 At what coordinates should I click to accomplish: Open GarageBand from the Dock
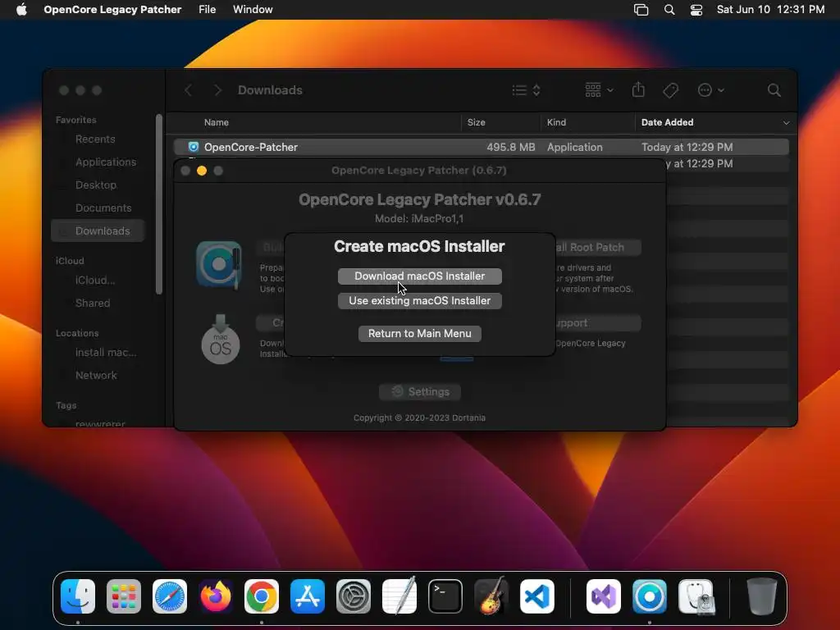pyautogui.click(x=491, y=596)
